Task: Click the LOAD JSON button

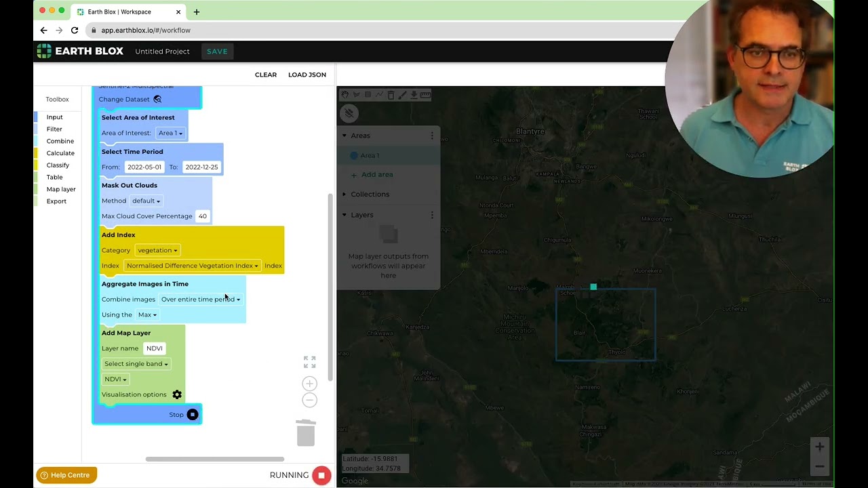Action: click(x=307, y=75)
